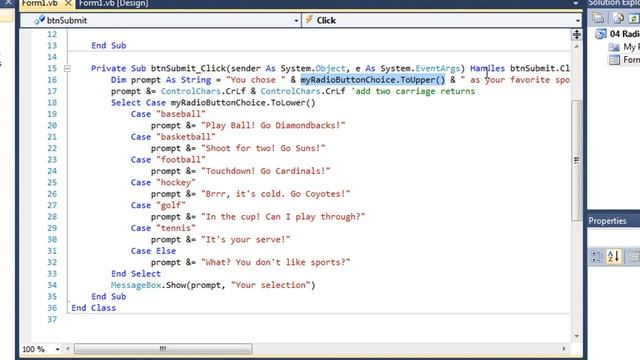Click "Play Ball! Go Diamondbacks!" string

pyautogui.click(x=273, y=126)
